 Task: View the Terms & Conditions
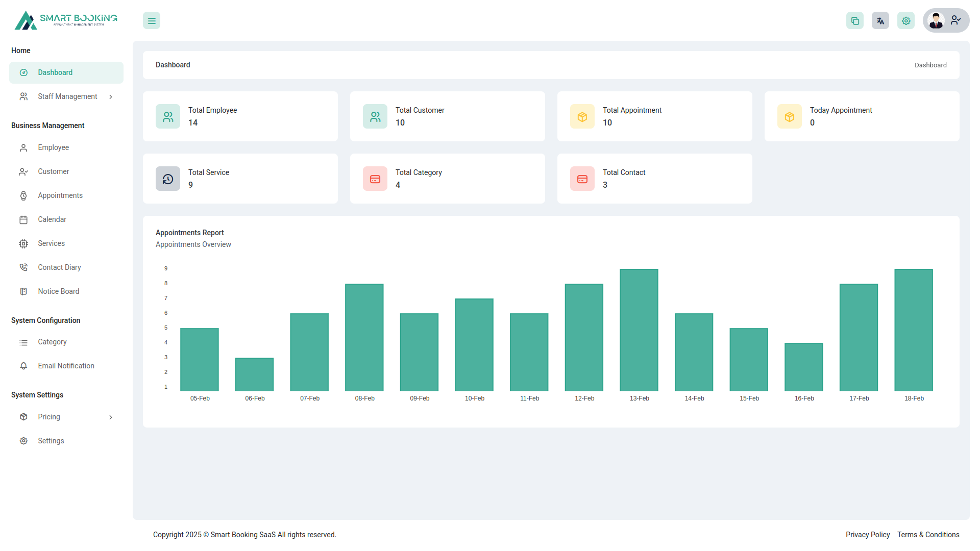(x=928, y=534)
